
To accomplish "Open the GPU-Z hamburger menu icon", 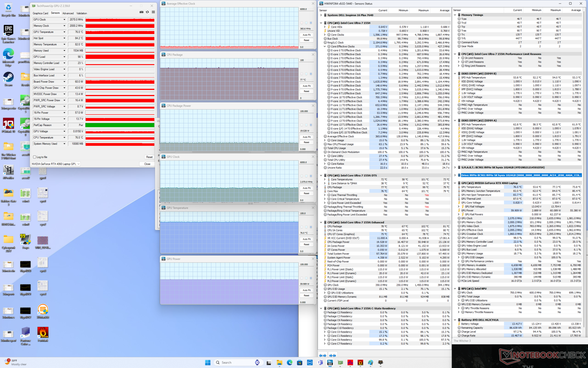I will pos(153,12).
